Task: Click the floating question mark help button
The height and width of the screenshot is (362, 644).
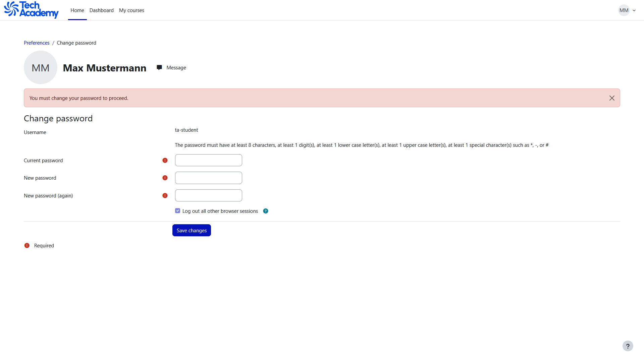Action: pyautogui.click(x=628, y=346)
